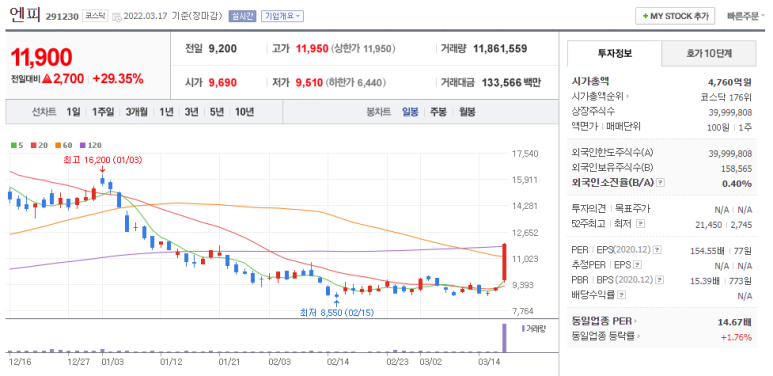Viewport: 773px width, 376px height.
Task: Click the help icon next to 배당수익률
Action: pyautogui.click(x=622, y=295)
